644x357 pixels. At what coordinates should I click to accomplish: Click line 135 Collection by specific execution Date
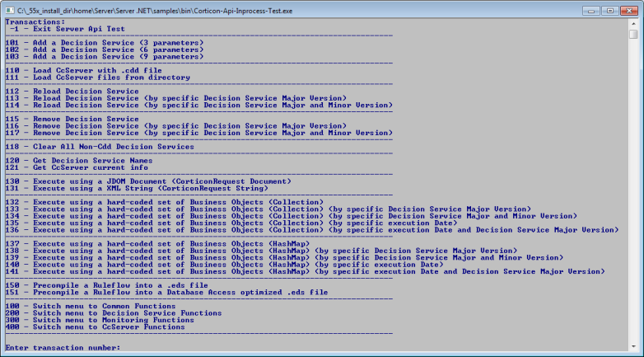click(231, 223)
